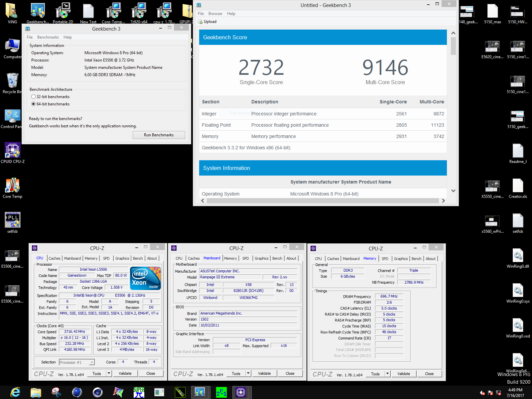Screen dimensions: 532x399
Task: Open the Portable 2D desktop icon
Action: (63, 13)
